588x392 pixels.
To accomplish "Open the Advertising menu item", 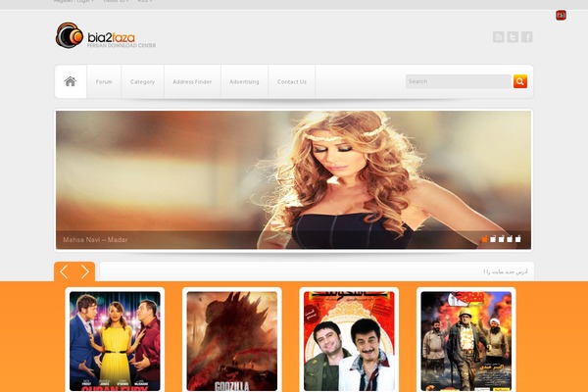I will point(244,81).
